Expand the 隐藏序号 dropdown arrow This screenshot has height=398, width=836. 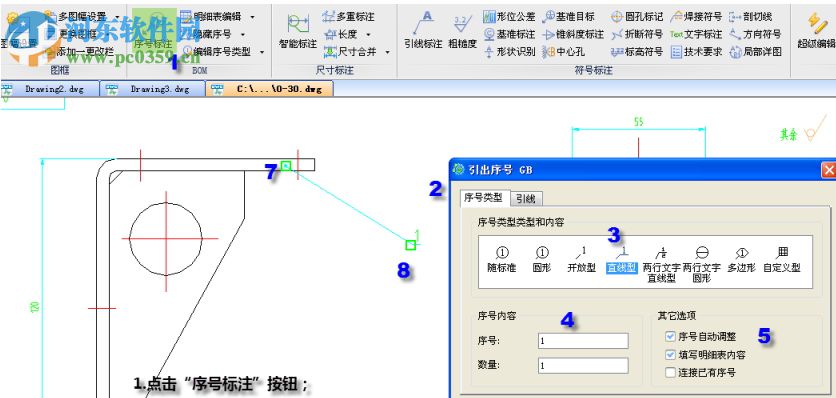(243, 35)
